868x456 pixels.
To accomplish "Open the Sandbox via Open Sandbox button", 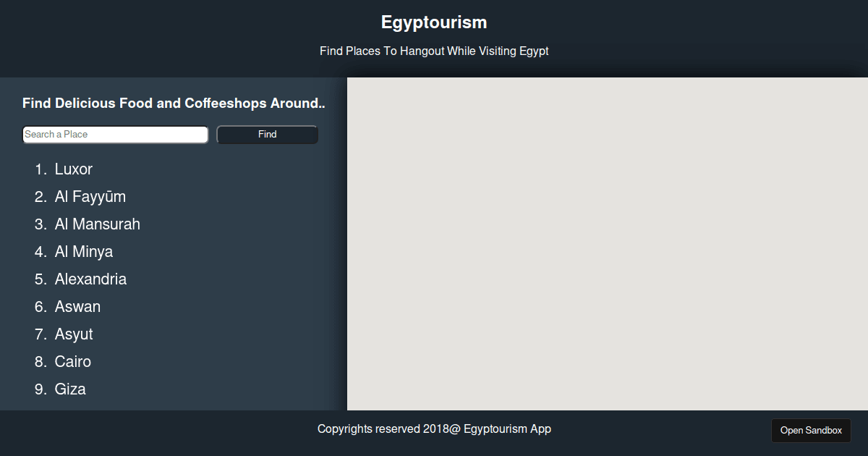I will [811, 431].
